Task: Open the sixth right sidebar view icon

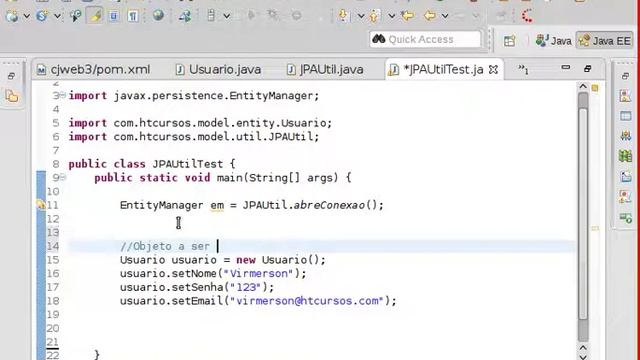Action: click(625, 197)
